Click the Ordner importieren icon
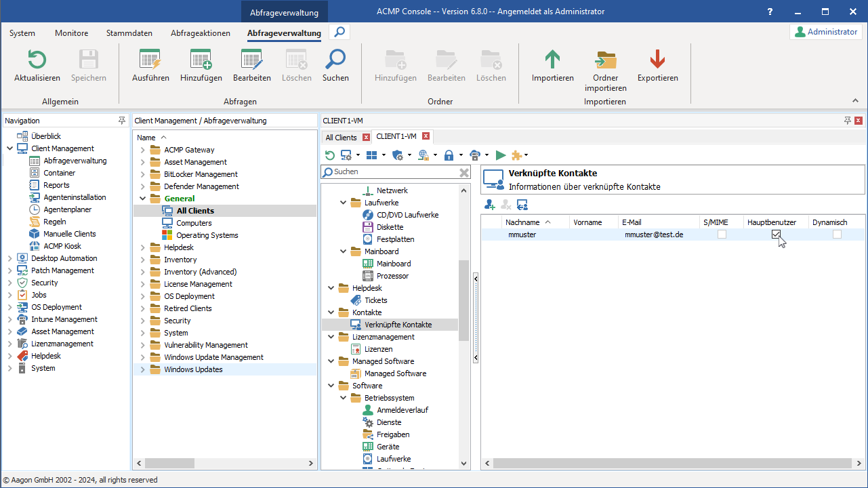Screen dimensions: 868x488 coord(605,60)
